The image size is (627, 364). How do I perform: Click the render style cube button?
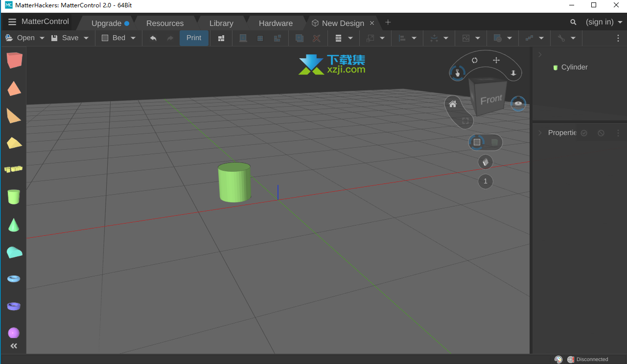point(486,162)
